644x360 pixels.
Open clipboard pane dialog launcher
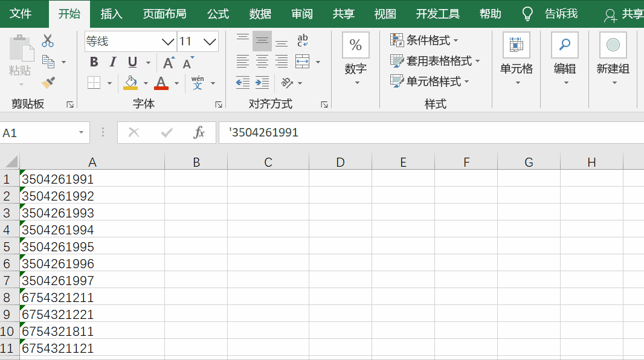point(70,104)
